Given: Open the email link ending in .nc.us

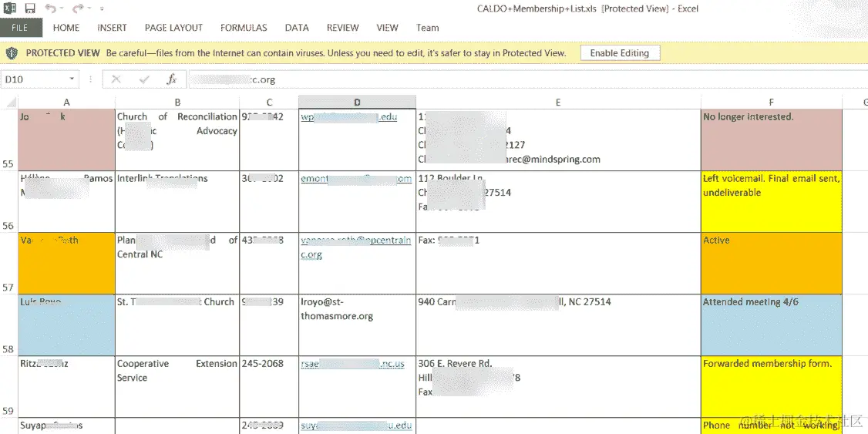Looking at the screenshot, I should (x=352, y=364).
